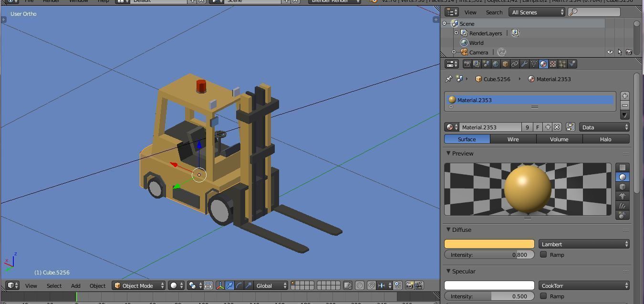644x304 pixels.
Task: Open the Data link dropdown
Action: (x=604, y=127)
